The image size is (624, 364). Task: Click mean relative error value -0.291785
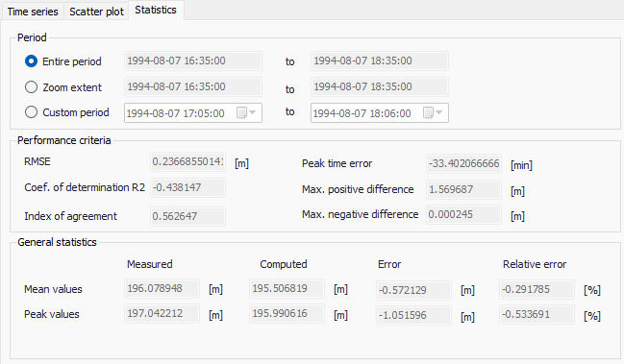pos(537,289)
